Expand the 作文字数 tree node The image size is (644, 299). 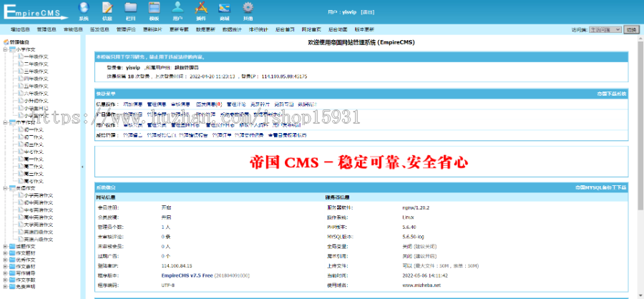point(5,280)
